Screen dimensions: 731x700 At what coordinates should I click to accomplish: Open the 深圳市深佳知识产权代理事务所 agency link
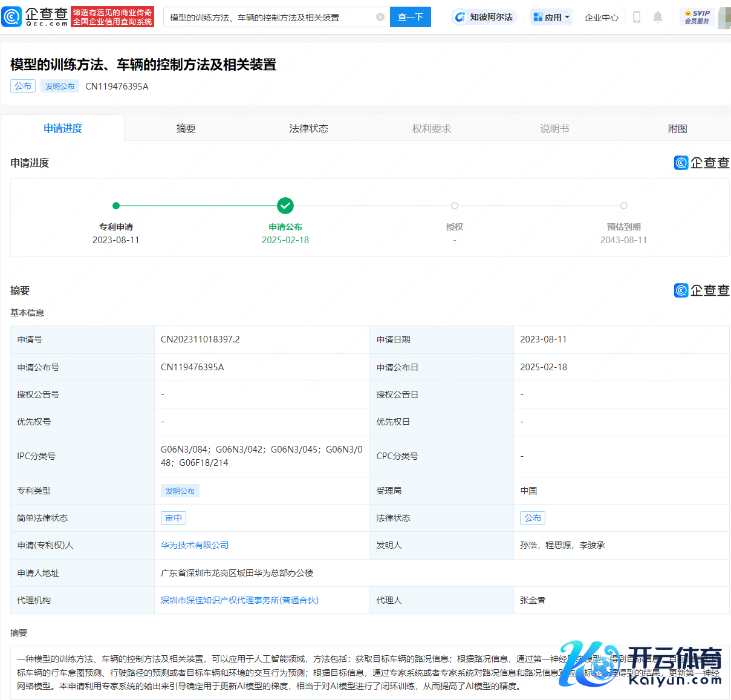[239, 600]
